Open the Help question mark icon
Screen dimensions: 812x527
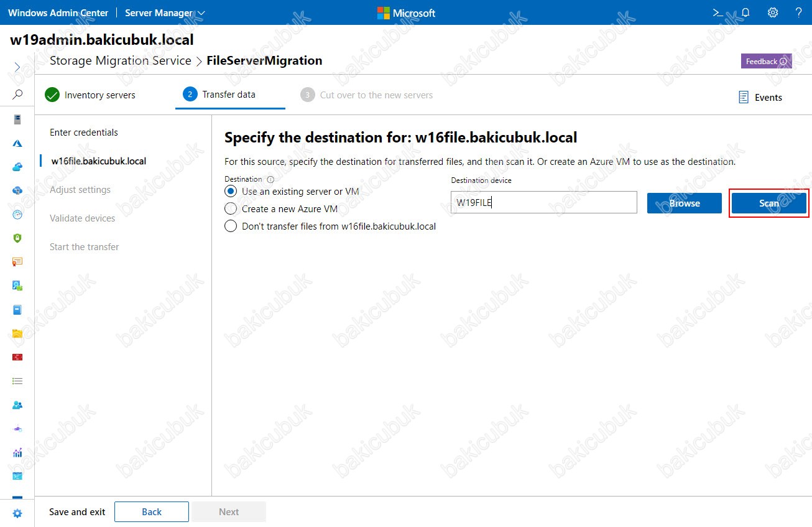tap(799, 12)
